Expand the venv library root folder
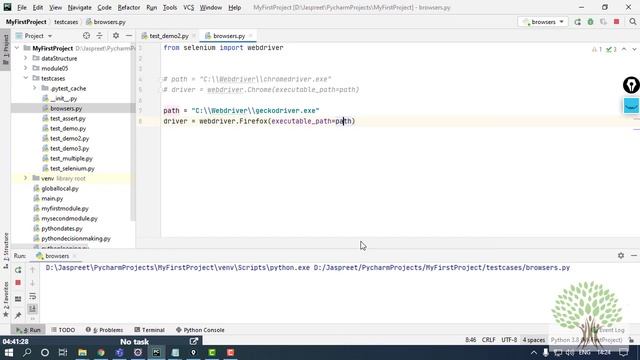This screenshot has height=360, width=640. tap(26, 178)
